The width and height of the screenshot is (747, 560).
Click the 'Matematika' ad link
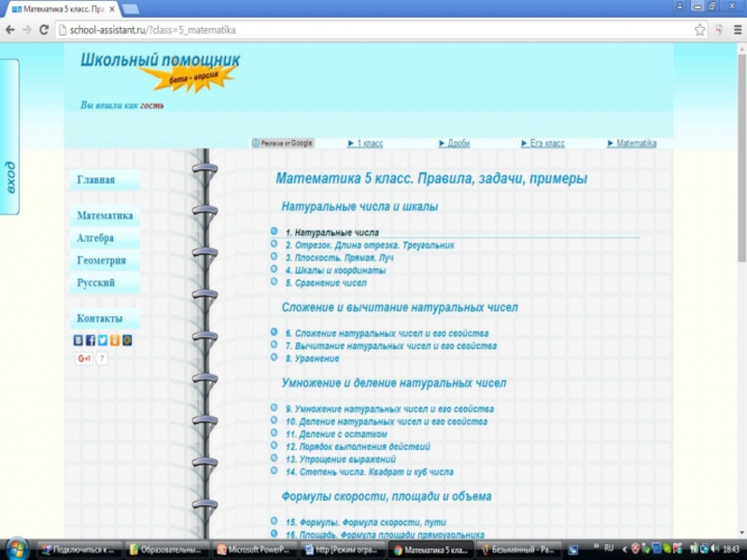tap(632, 144)
